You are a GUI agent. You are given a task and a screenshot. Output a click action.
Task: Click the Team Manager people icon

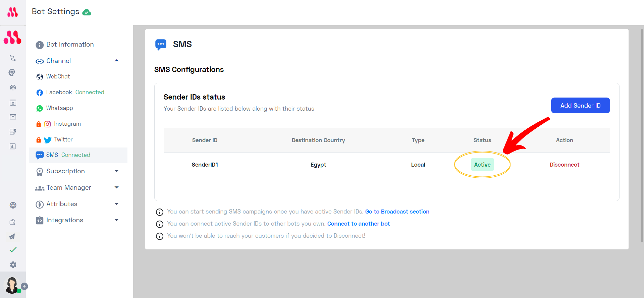40,188
